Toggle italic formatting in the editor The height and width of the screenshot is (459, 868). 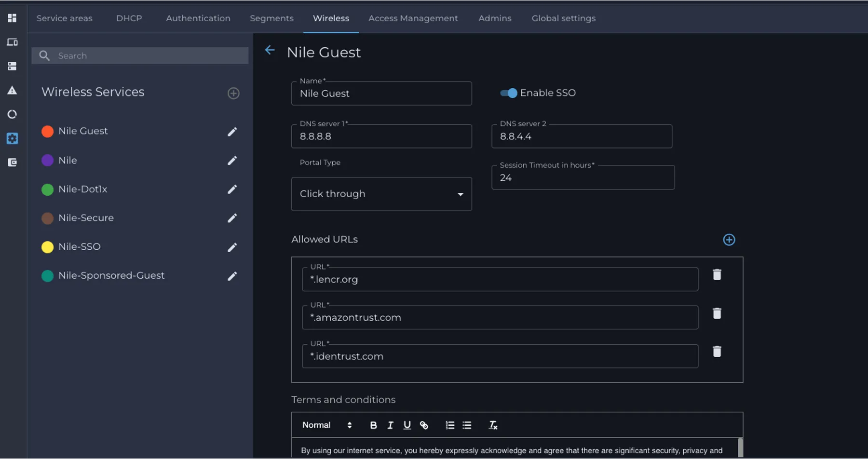390,425
